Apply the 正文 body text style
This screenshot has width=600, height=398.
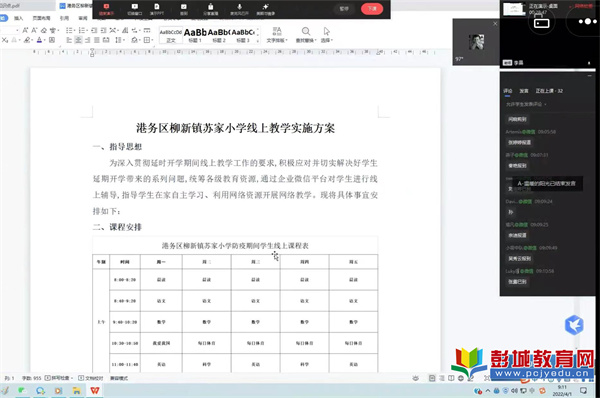[x=171, y=35]
